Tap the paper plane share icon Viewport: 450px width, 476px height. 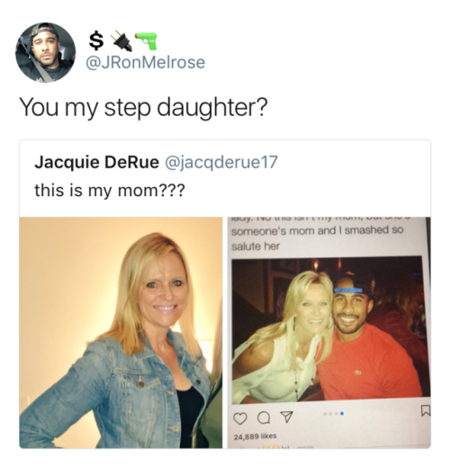tap(286, 417)
